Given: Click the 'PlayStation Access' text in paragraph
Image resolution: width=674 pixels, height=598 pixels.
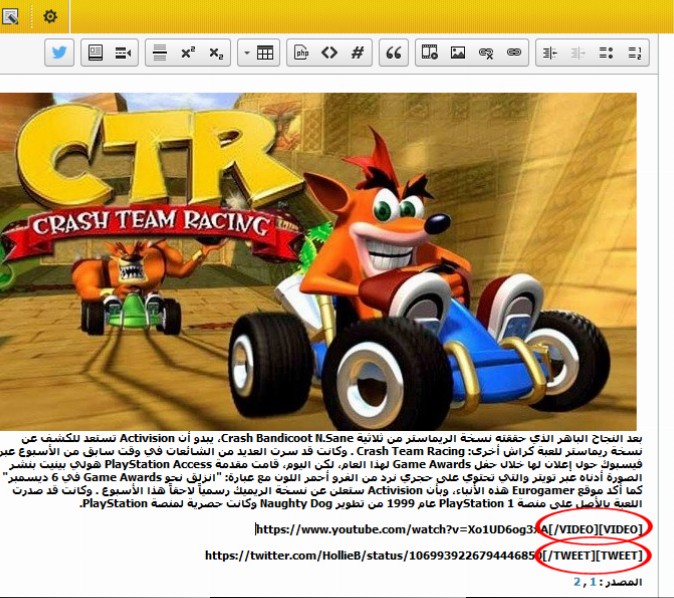Looking at the screenshot, I should pyautogui.click(x=158, y=464).
